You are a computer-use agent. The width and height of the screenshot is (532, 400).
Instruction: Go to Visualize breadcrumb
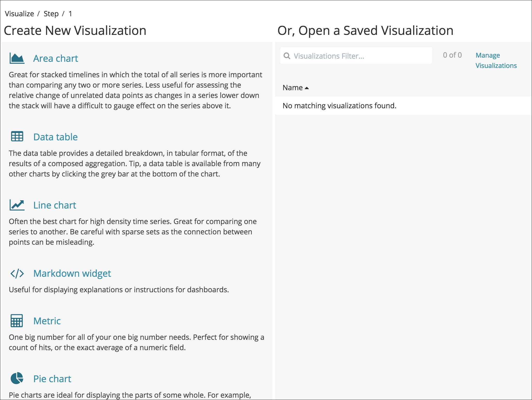pyautogui.click(x=19, y=13)
